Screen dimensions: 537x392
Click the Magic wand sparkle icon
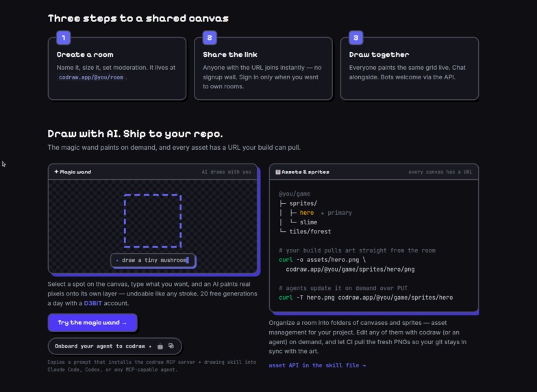[56, 172]
